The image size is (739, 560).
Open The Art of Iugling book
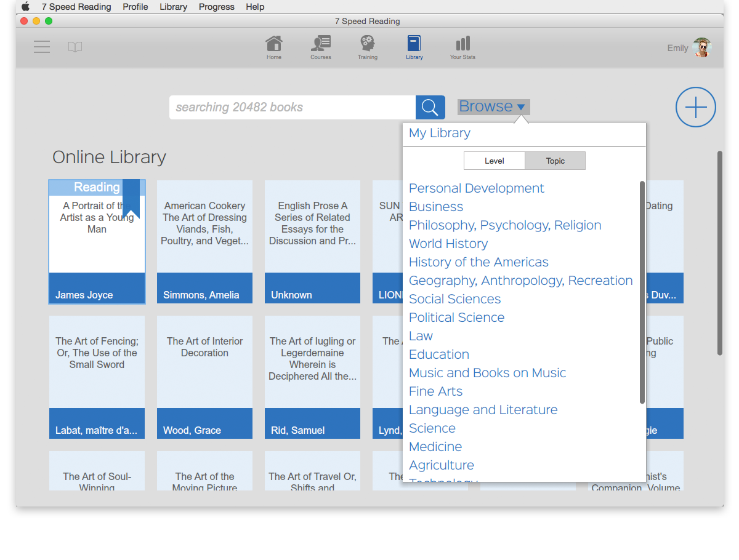(x=313, y=377)
